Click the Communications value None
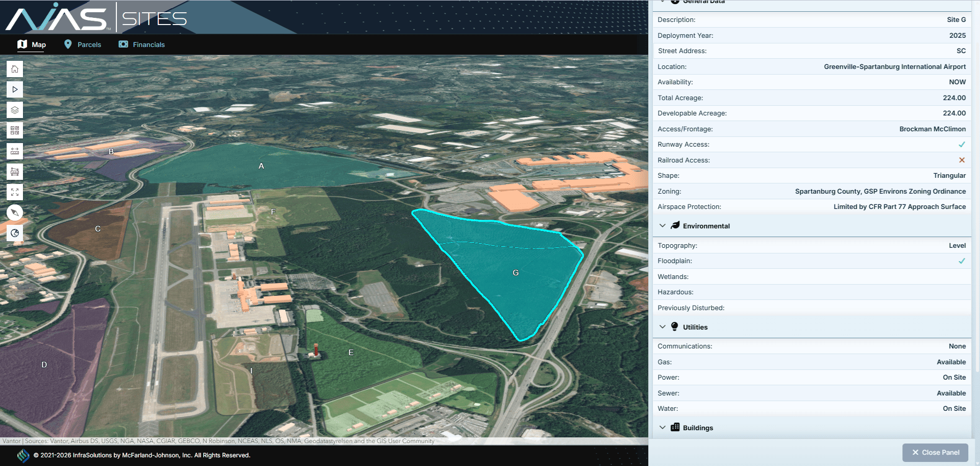 pos(958,346)
